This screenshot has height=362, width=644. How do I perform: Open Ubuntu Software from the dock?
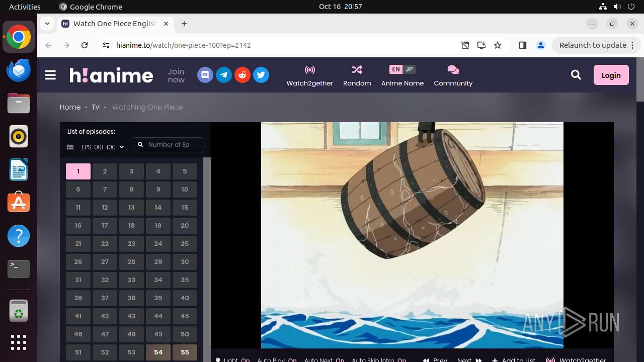click(19, 202)
